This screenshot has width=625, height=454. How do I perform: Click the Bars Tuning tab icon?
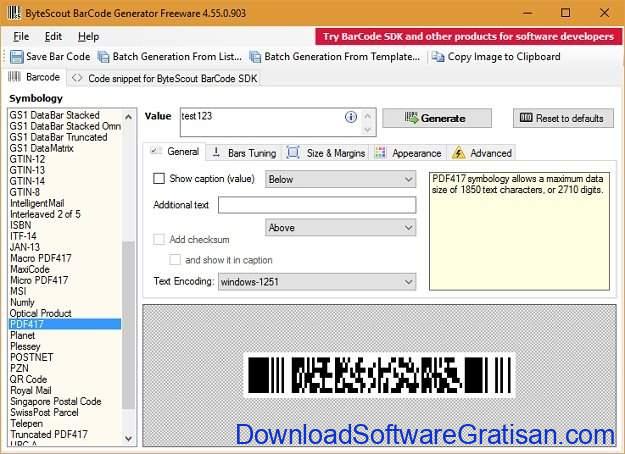pos(216,152)
